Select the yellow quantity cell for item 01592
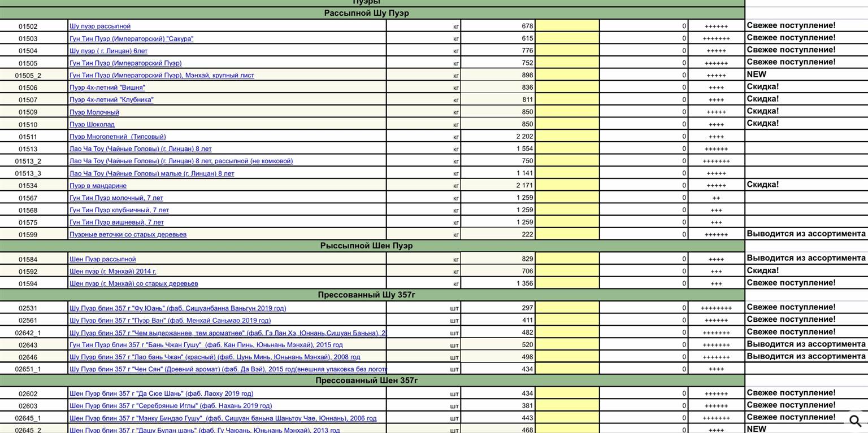Image resolution: width=868 pixels, height=433 pixels. click(567, 272)
